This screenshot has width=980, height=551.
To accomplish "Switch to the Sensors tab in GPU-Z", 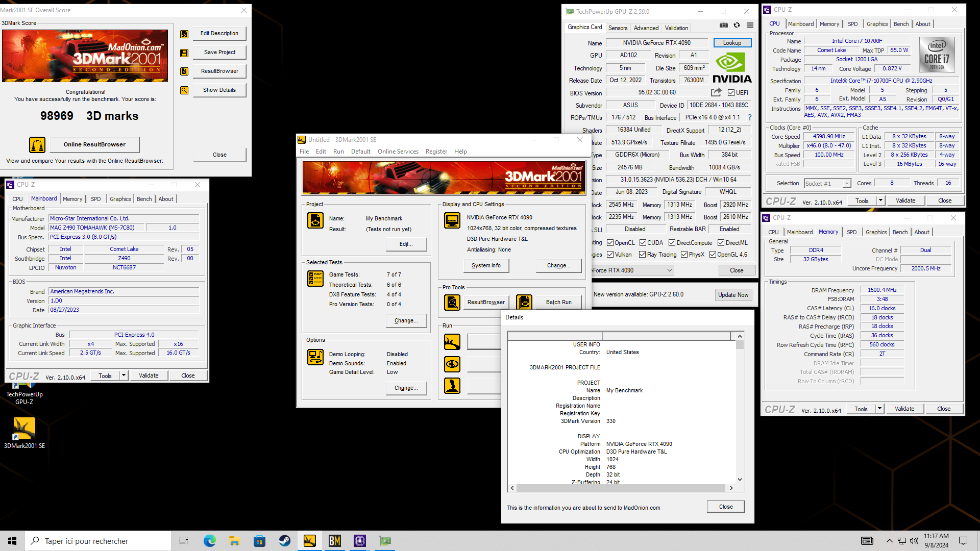I will pos(618,28).
